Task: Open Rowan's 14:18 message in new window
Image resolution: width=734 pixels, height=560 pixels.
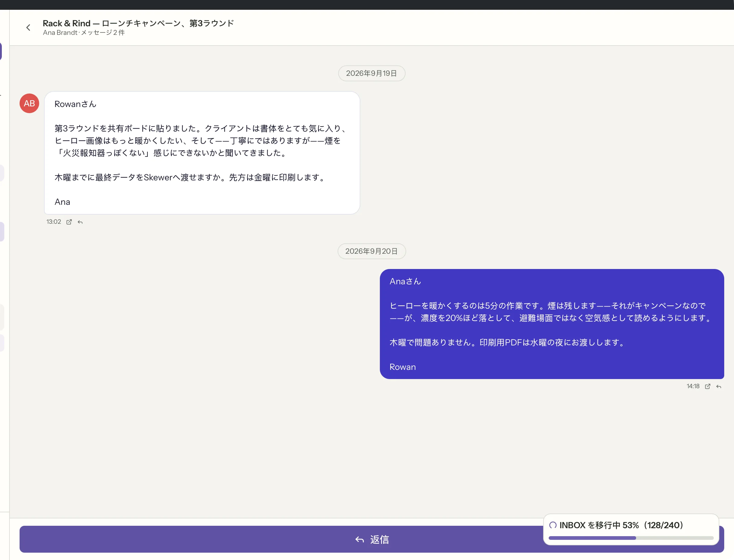Action: click(x=708, y=386)
